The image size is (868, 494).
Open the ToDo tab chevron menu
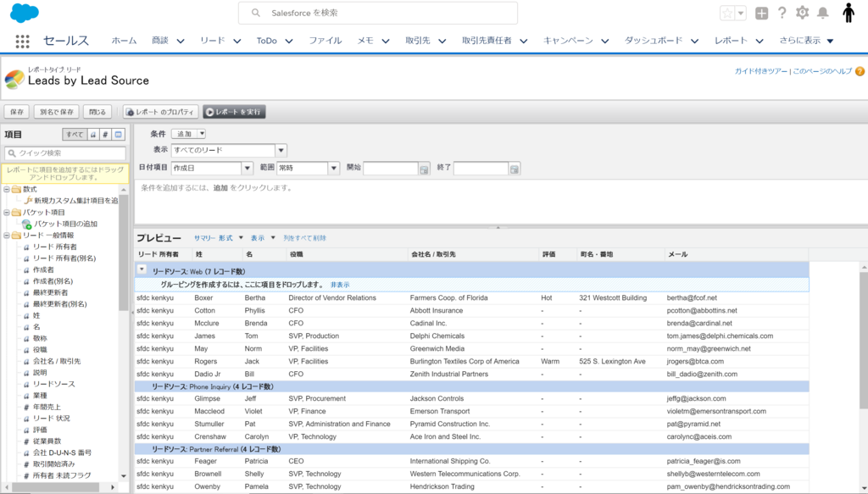coord(289,41)
